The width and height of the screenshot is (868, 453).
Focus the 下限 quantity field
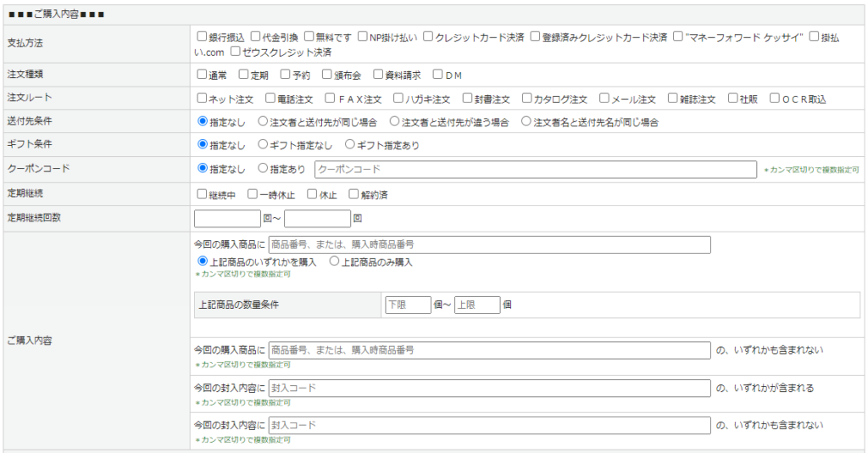click(408, 305)
